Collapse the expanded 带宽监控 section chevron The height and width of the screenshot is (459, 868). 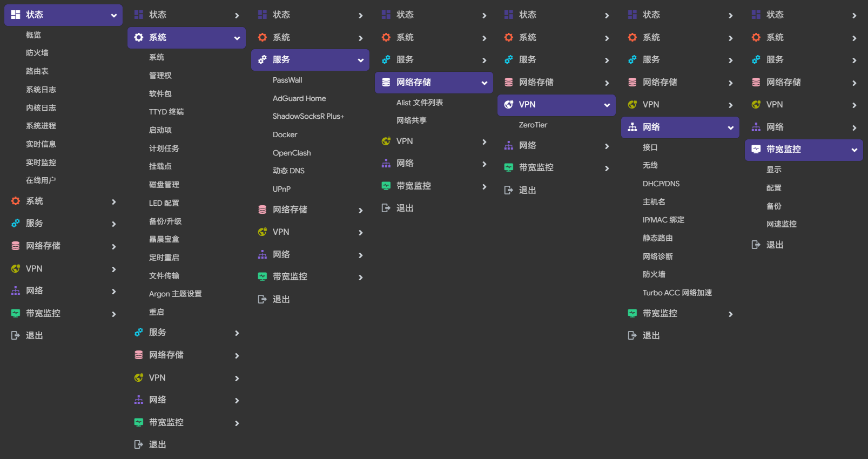(x=854, y=150)
